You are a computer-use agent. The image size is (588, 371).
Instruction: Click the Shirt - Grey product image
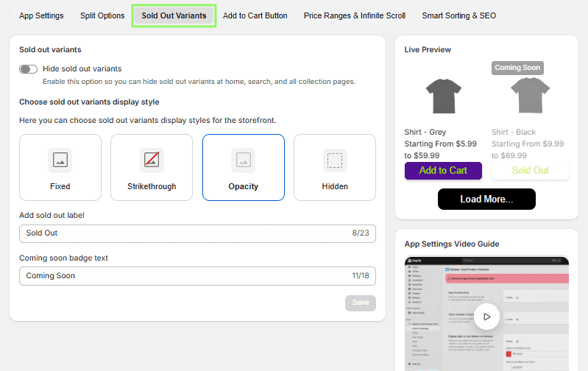(444, 96)
